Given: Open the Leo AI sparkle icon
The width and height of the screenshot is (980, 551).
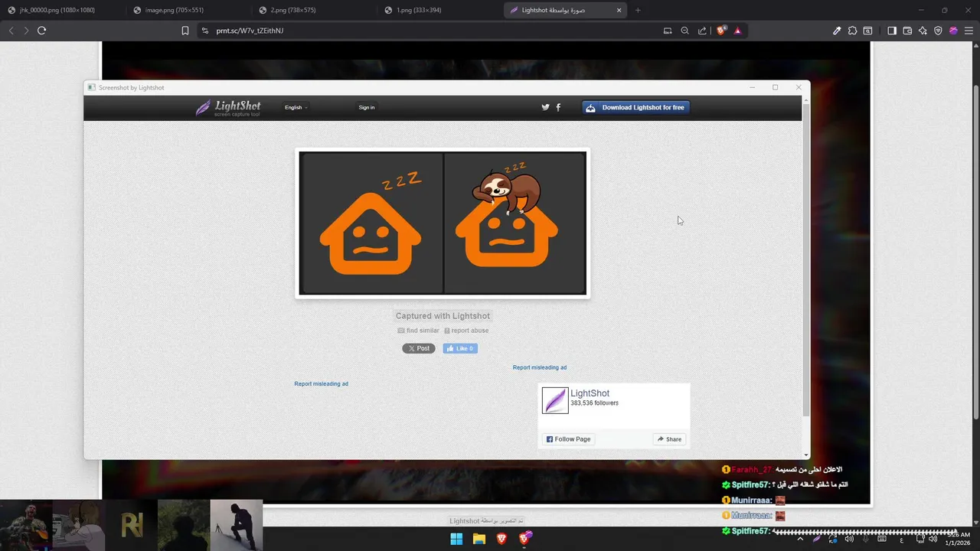Looking at the screenshot, I should point(923,31).
